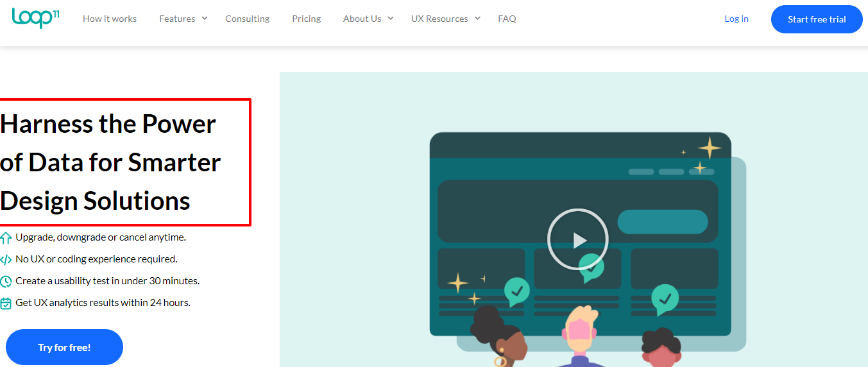Click text 'Create a usability test in under 30 minutes.'
The width and height of the screenshot is (868, 367).
pos(107,280)
